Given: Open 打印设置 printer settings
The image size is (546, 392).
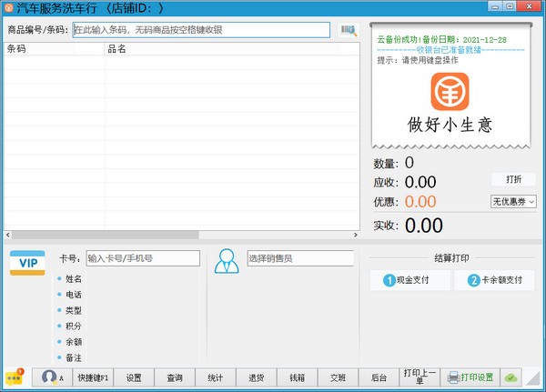Looking at the screenshot, I should click(470, 377).
